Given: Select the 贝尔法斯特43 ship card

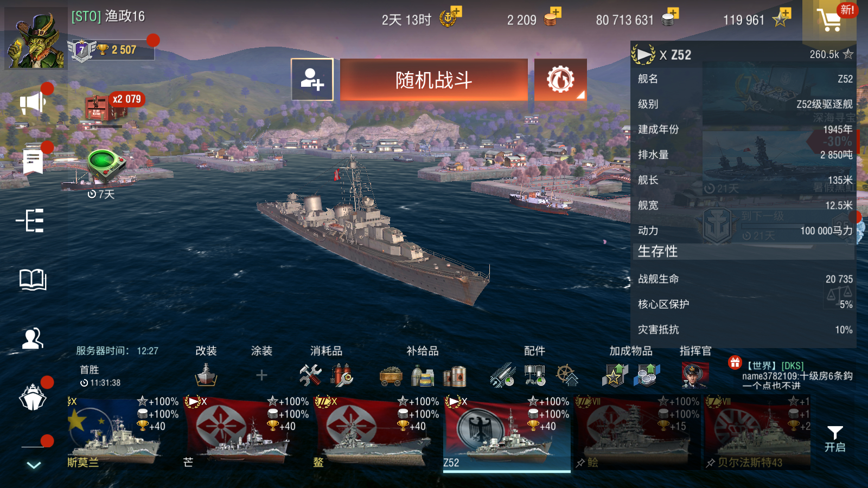Looking at the screenshot, I should [757, 433].
